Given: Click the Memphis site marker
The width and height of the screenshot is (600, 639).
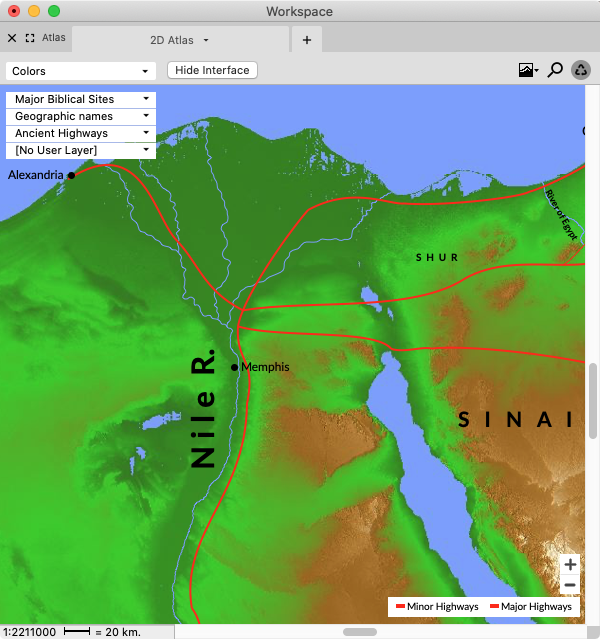Looking at the screenshot, I should click(235, 368).
